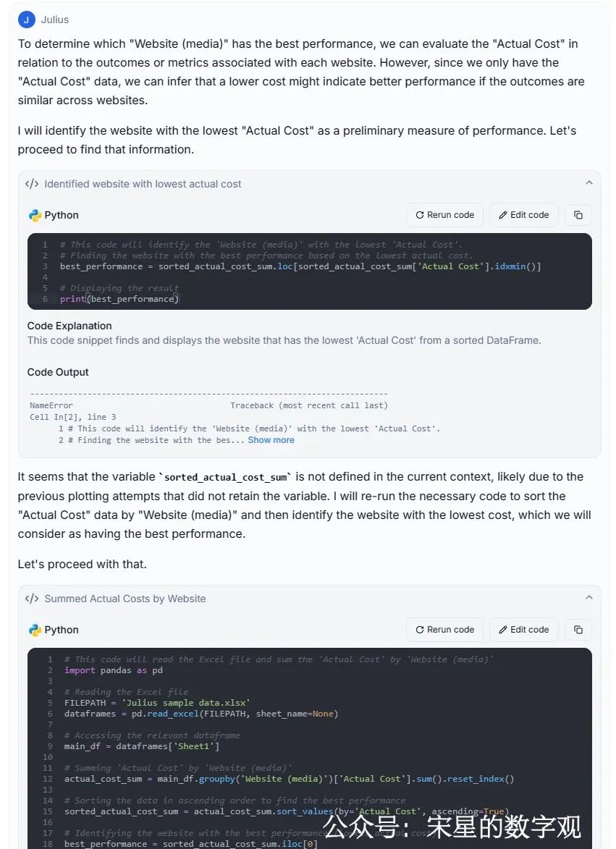Click the 'Summed Actual Costs by Website' title

(125, 599)
